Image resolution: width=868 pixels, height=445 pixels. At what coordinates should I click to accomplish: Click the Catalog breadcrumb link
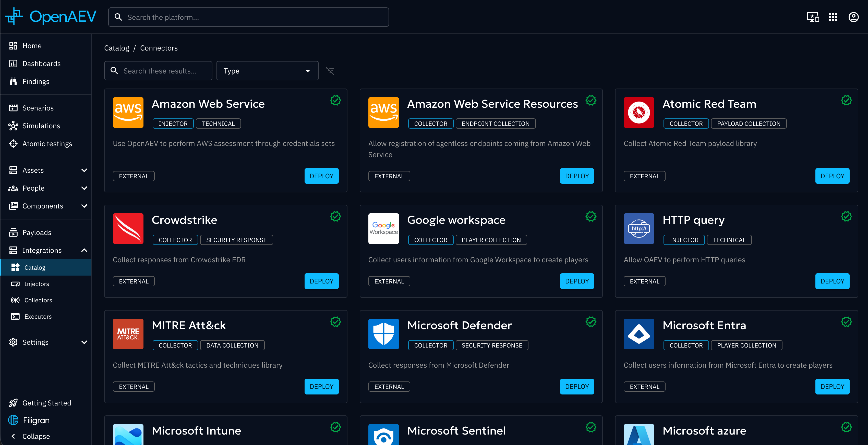[x=116, y=48]
